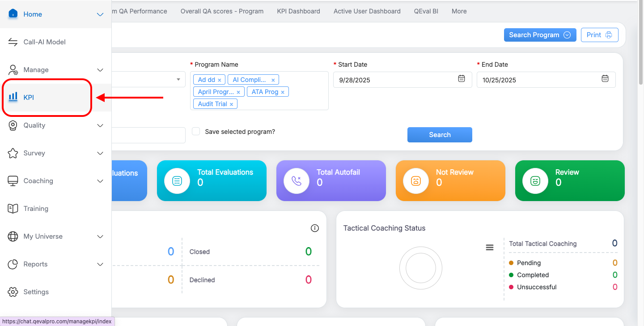Viewport: 644px width, 326px height.
Task: Click the Start Date calendar icon
Action: tap(462, 79)
